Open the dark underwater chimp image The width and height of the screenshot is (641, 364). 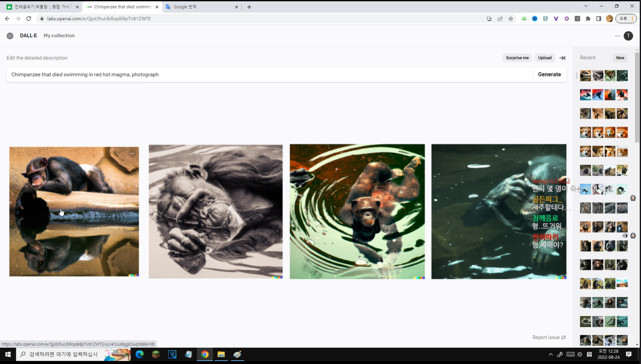pos(499,212)
